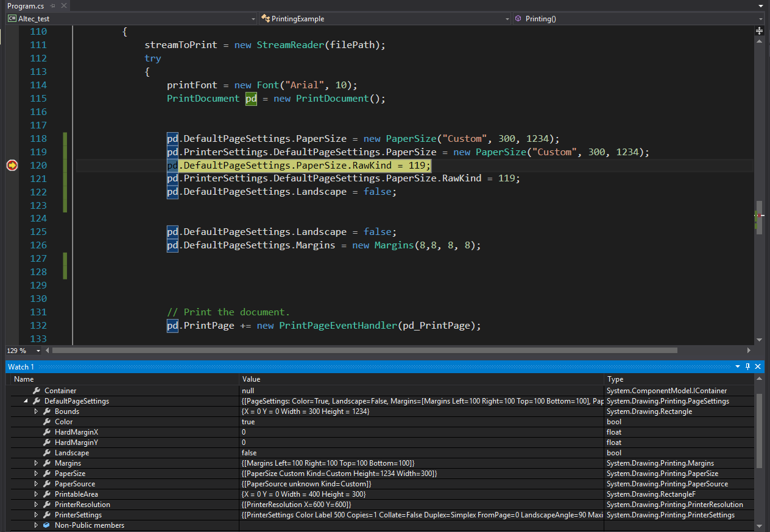This screenshot has width=770, height=532.
Task: Click the Printing() method cube icon
Action: point(518,19)
